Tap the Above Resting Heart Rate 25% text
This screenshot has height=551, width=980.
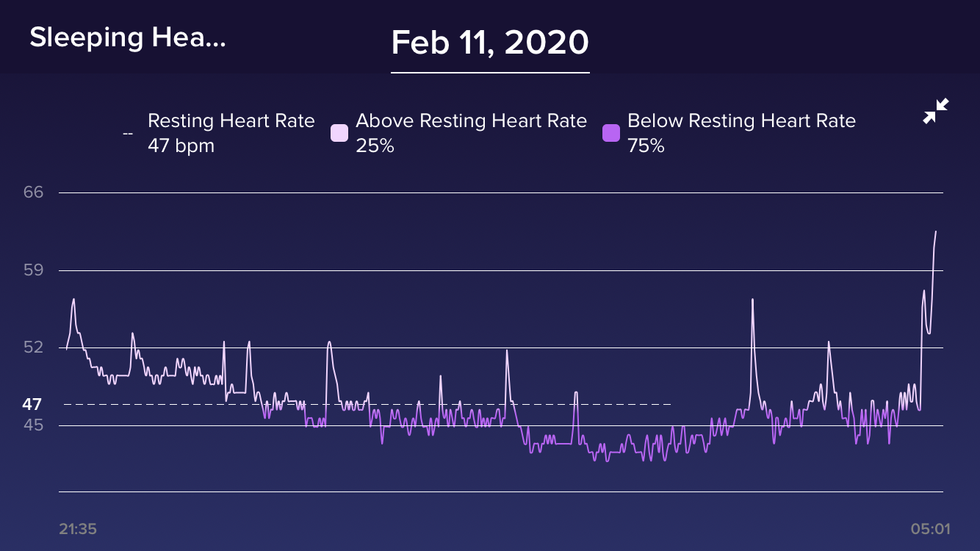point(471,133)
